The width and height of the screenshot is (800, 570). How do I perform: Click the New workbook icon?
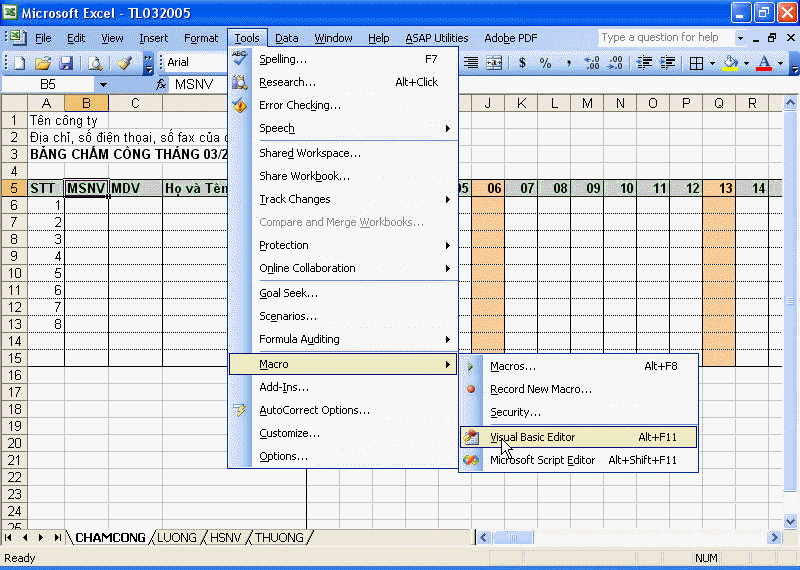pos(18,63)
